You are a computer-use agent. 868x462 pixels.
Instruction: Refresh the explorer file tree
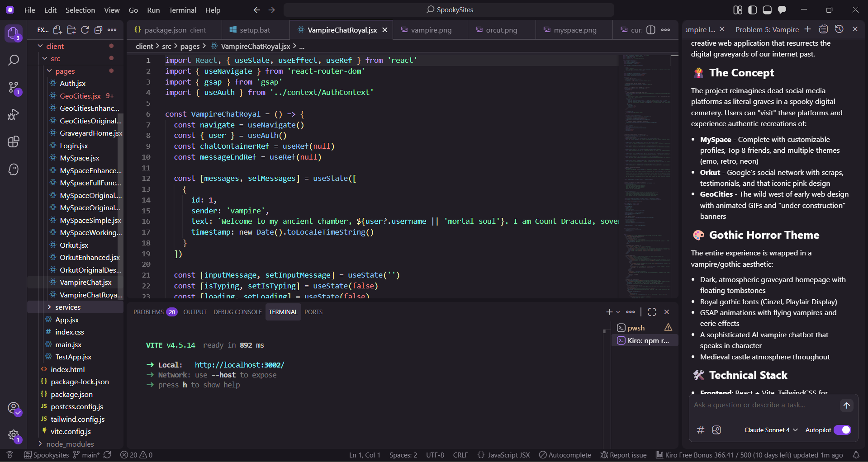(85, 30)
